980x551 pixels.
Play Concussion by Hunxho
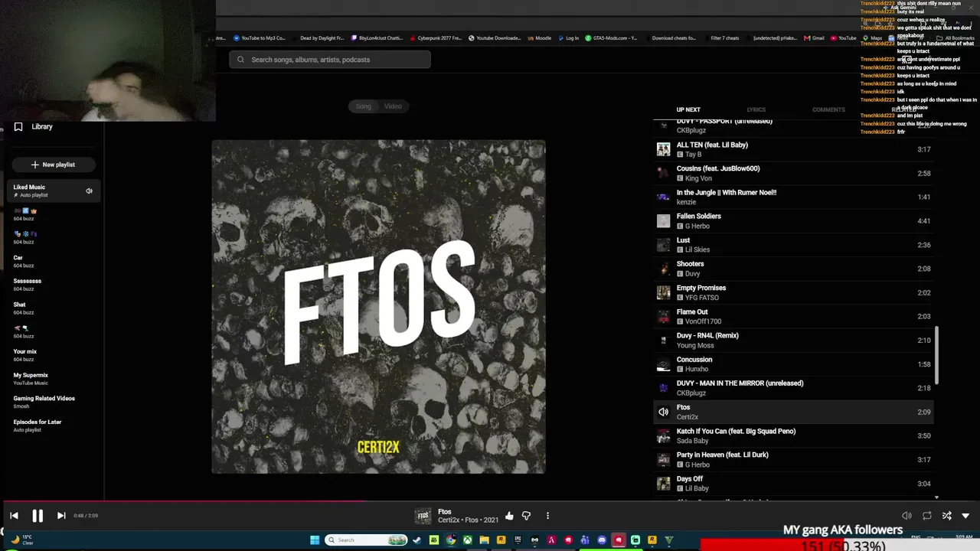794,364
